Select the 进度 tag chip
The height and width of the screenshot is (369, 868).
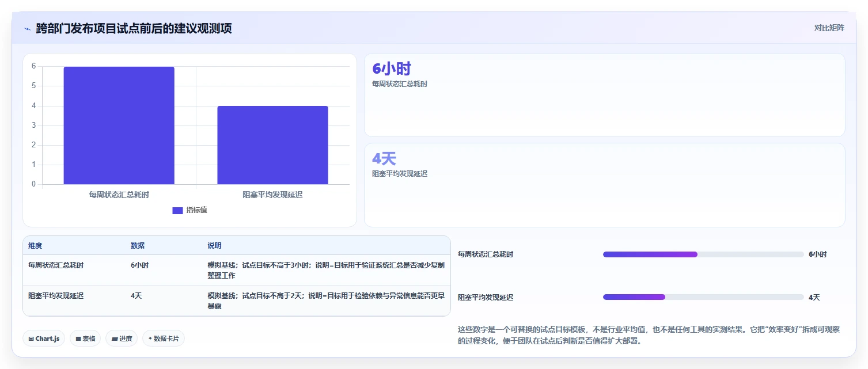[x=122, y=338]
